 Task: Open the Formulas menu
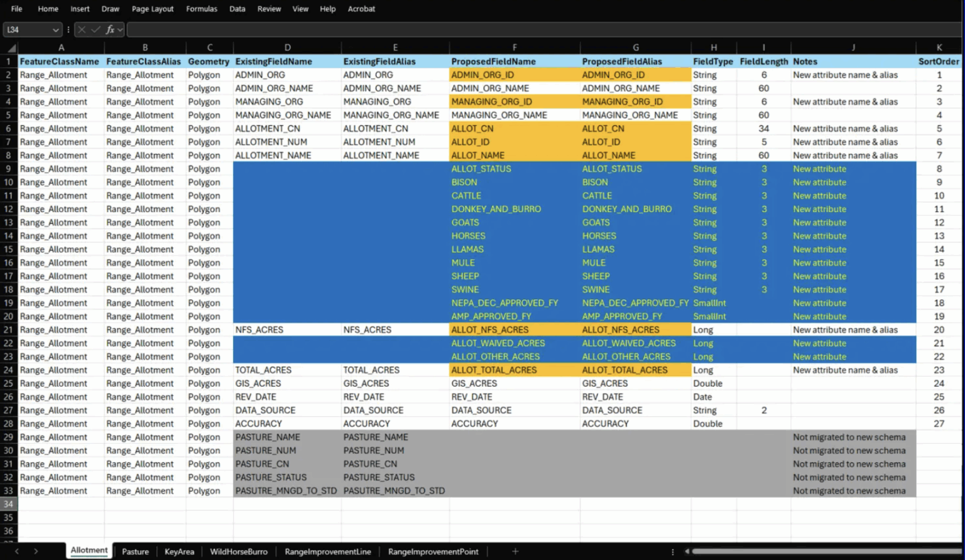pos(201,9)
